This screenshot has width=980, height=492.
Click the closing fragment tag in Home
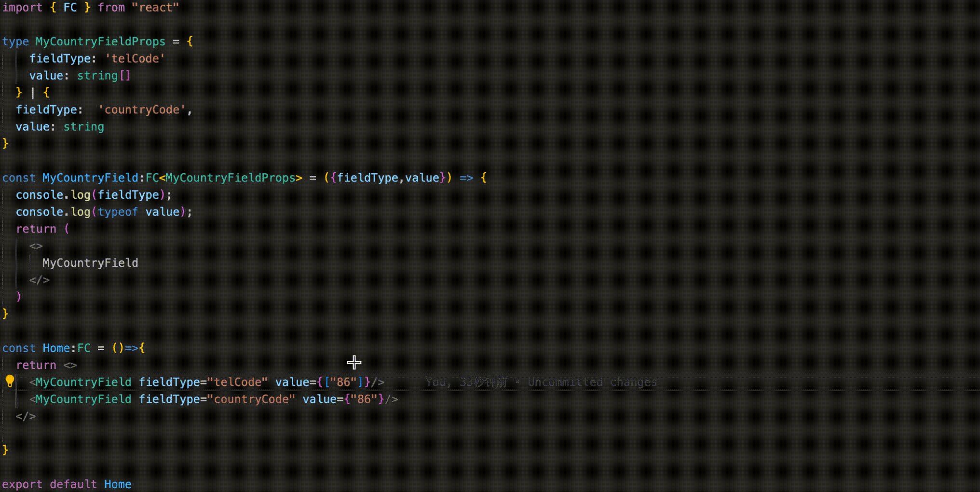click(26, 416)
